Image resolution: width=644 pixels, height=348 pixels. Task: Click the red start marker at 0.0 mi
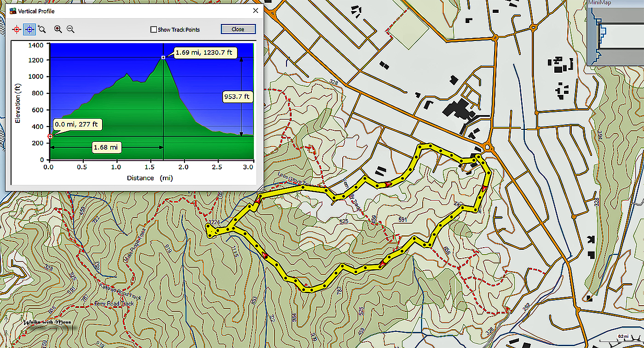coord(50,136)
